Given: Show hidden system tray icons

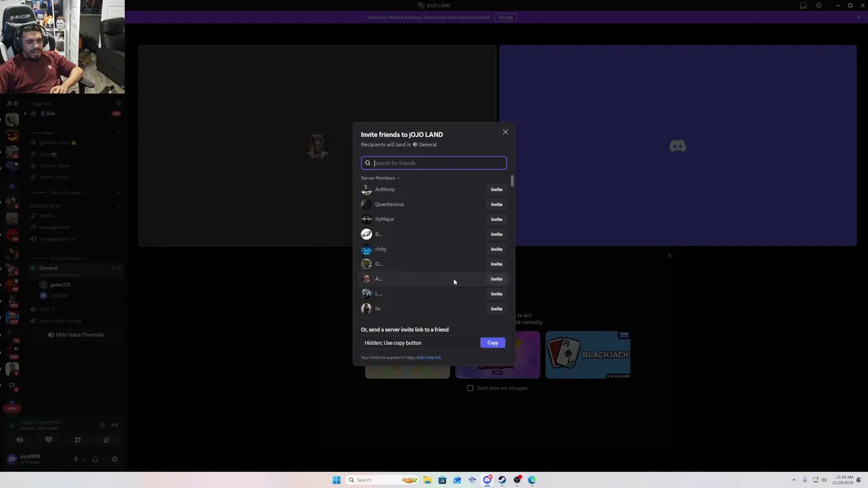Looking at the screenshot, I should tap(793, 480).
